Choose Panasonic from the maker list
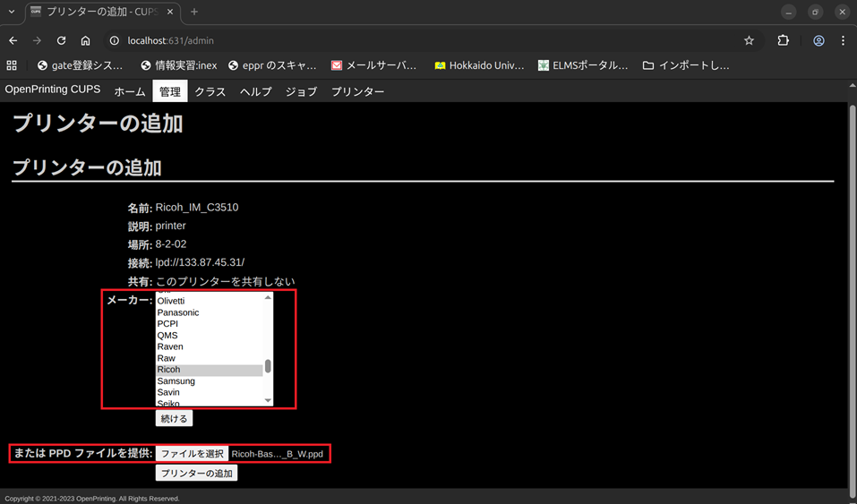Screen dimensions: 857x504 click(x=178, y=312)
